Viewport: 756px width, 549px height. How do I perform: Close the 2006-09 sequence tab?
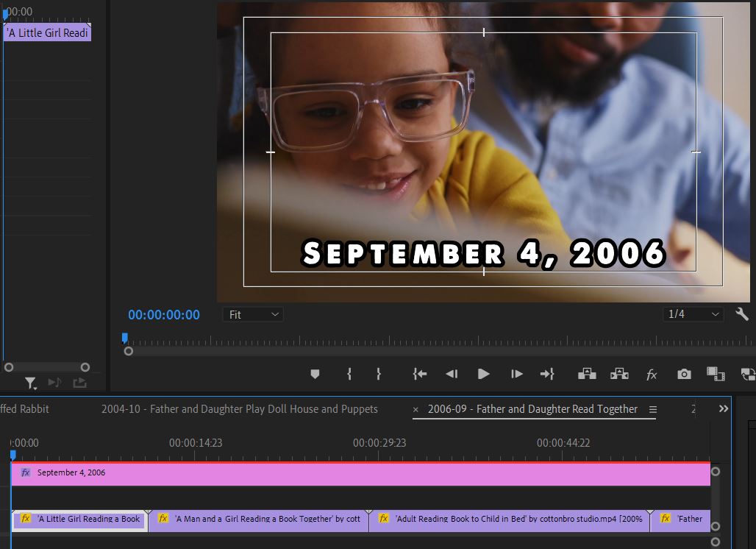[x=416, y=410]
